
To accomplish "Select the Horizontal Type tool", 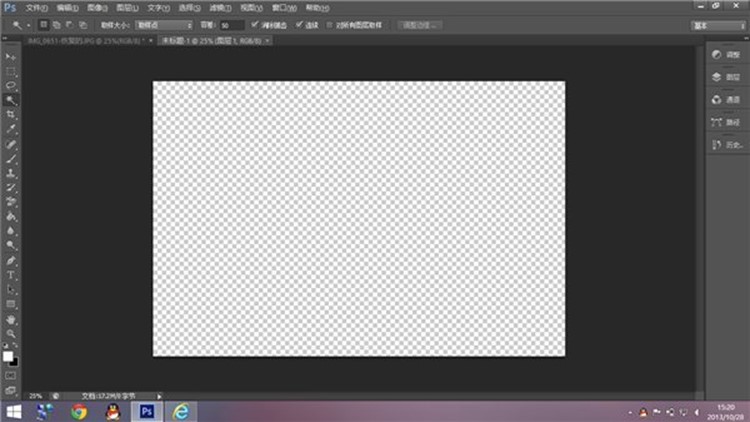I will [x=12, y=275].
